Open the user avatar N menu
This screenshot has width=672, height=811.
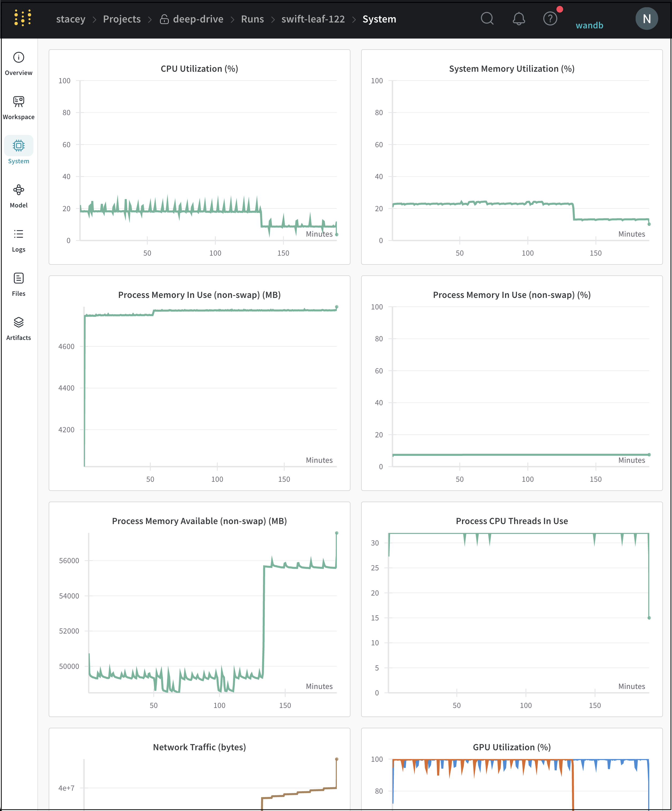click(x=647, y=18)
